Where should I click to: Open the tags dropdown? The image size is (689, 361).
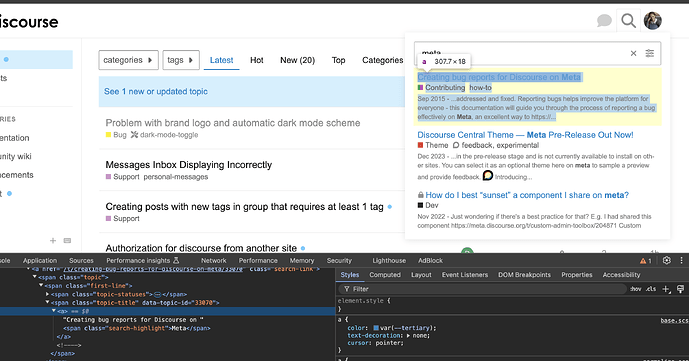(x=181, y=60)
